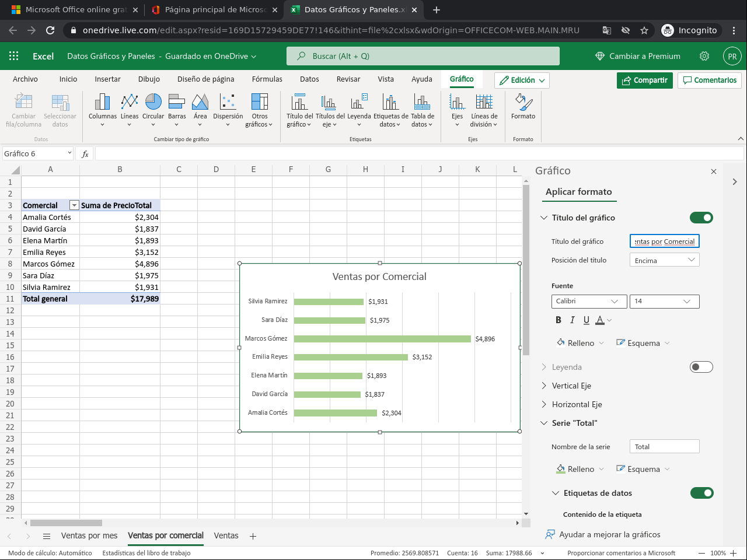Disable the Etiquetas de datos toggle
The height and width of the screenshot is (560, 747).
(701, 493)
